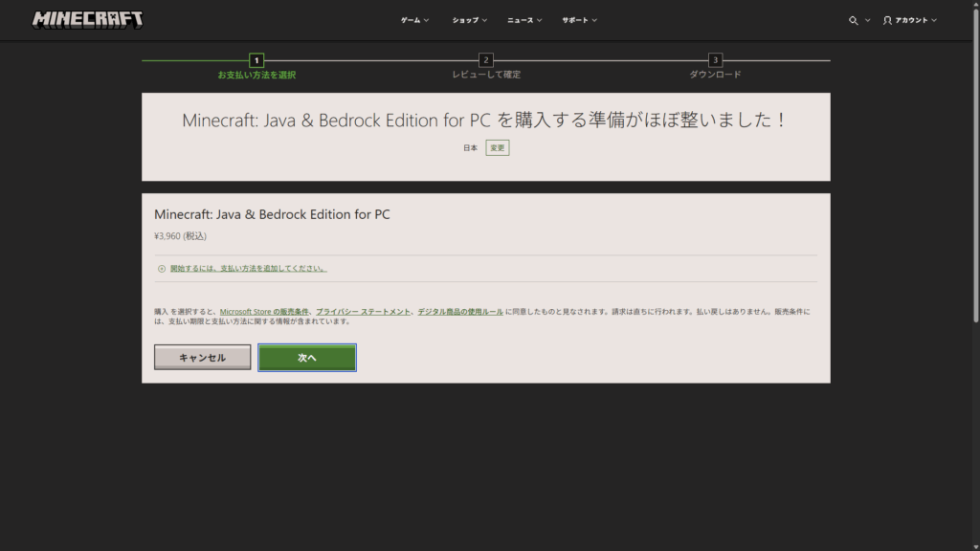
Task: Open the ニュース menu
Action: click(524, 21)
